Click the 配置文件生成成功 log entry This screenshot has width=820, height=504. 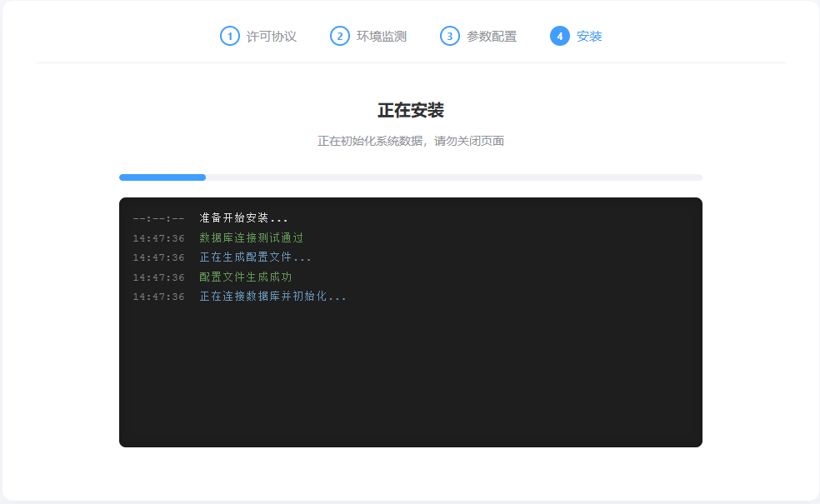246,277
